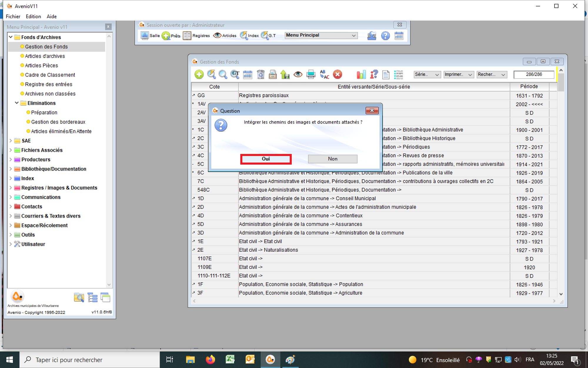The image size is (588, 368).
Task: Click the blue help question mark icon
Action: pos(385,36)
